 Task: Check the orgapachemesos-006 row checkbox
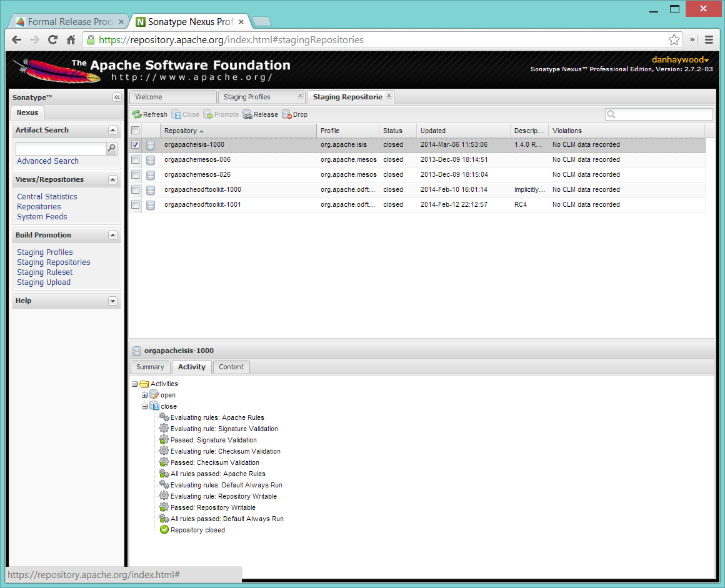click(136, 159)
